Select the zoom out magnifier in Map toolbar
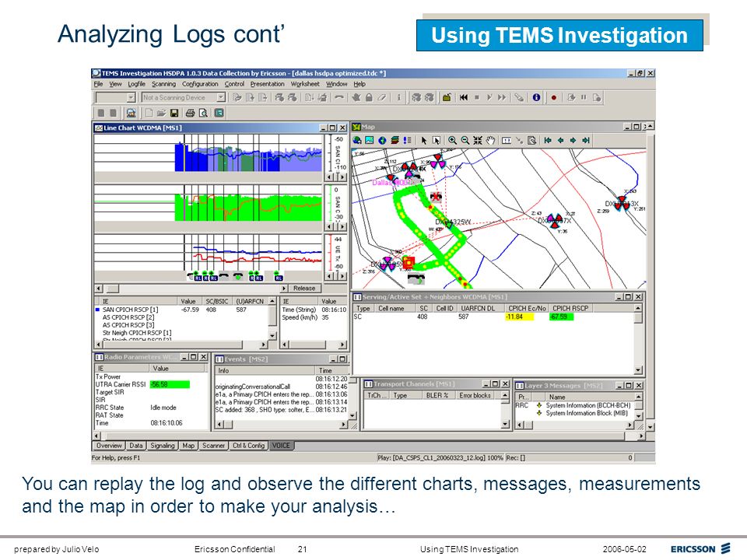Image resolution: width=747 pixels, height=560 pixels. 465,141
